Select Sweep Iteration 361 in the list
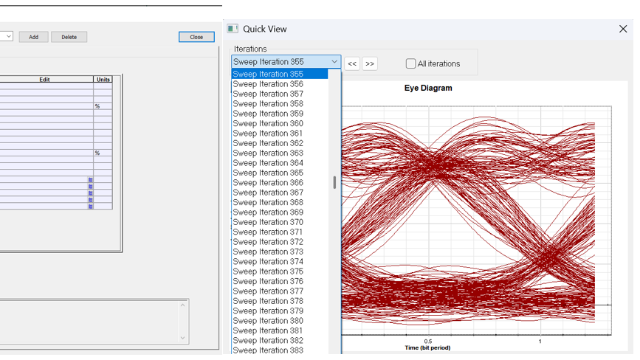This screenshot has height=360, width=640. tap(280, 133)
